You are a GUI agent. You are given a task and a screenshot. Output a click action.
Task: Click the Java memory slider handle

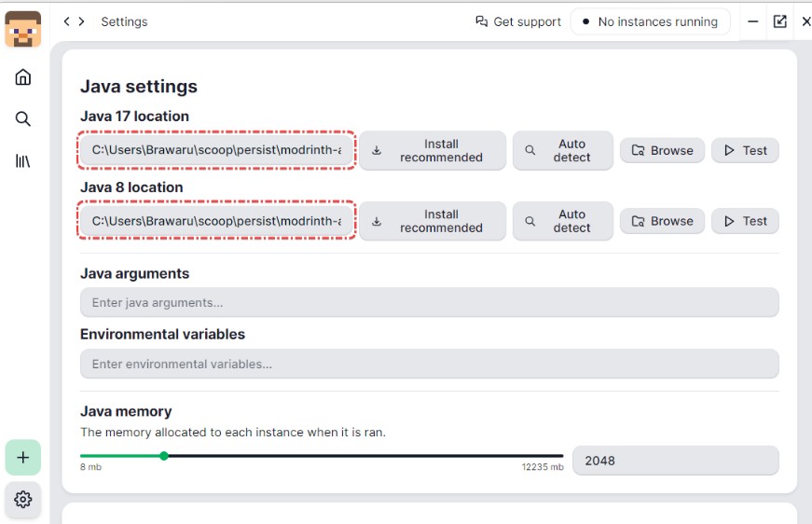tap(164, 456)
